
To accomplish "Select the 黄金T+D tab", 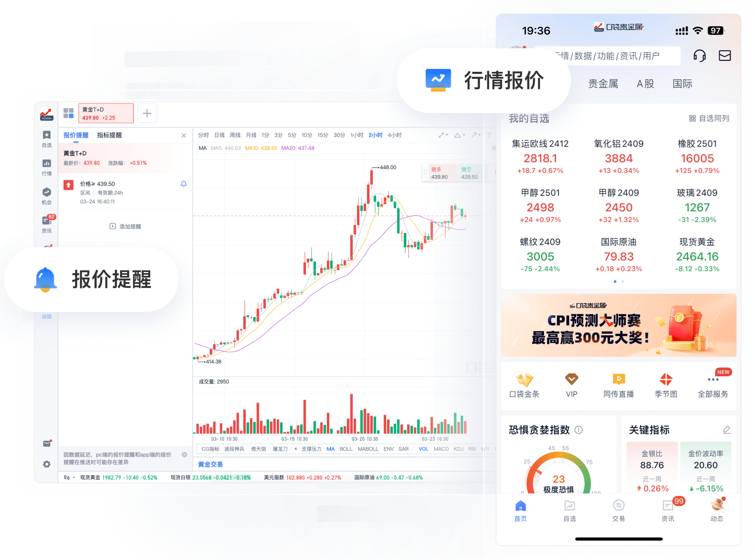I will [x=106, y=113].
